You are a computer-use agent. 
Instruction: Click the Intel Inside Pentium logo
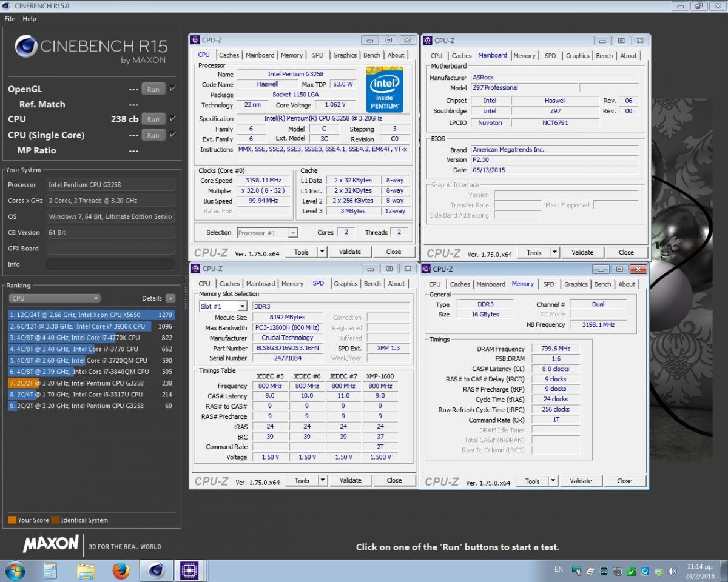385,89
